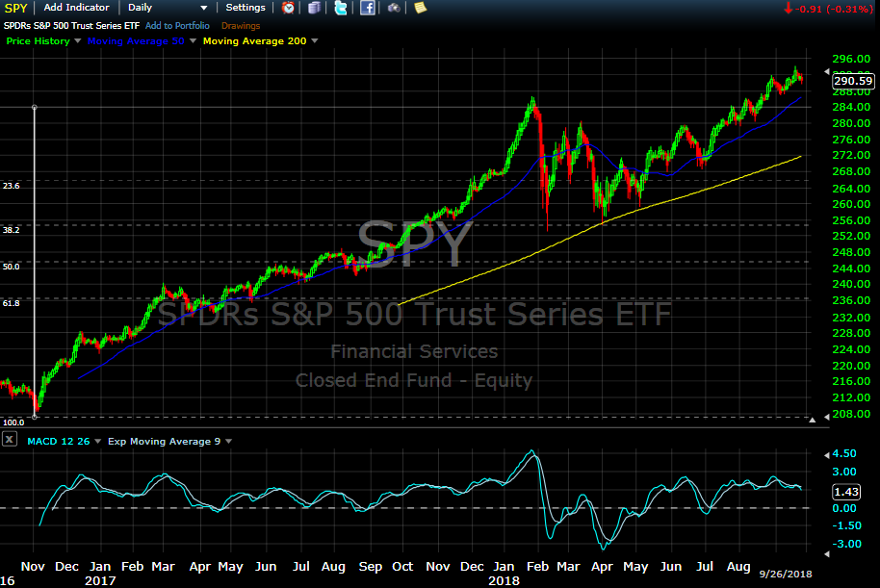Open the Drawings link
The width and height of the screenshot is (880, 588).
tap(241, 26)
